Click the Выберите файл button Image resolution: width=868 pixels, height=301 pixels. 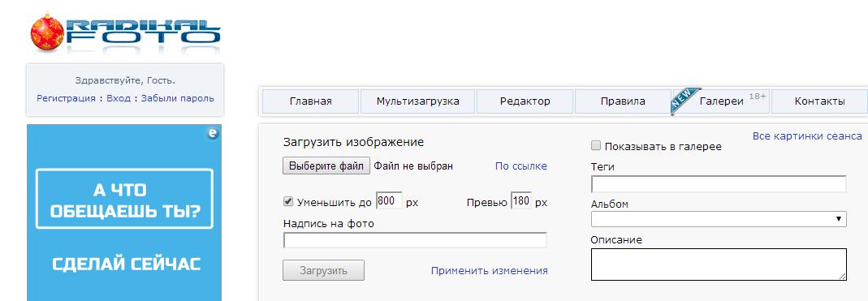pyautogui.click(x=326, y=166)
